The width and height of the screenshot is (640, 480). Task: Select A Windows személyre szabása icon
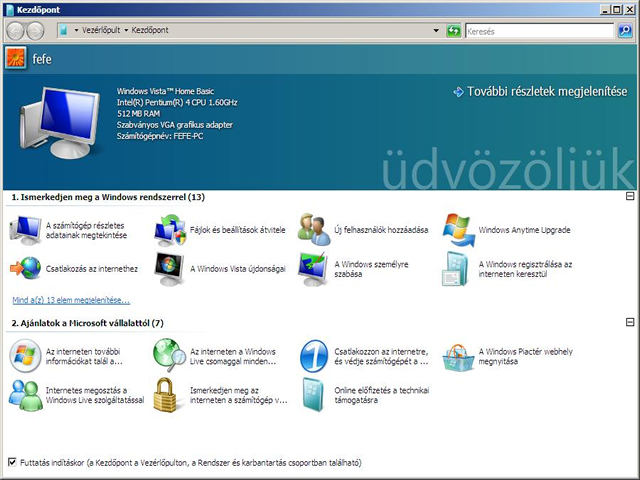(313, 269)
